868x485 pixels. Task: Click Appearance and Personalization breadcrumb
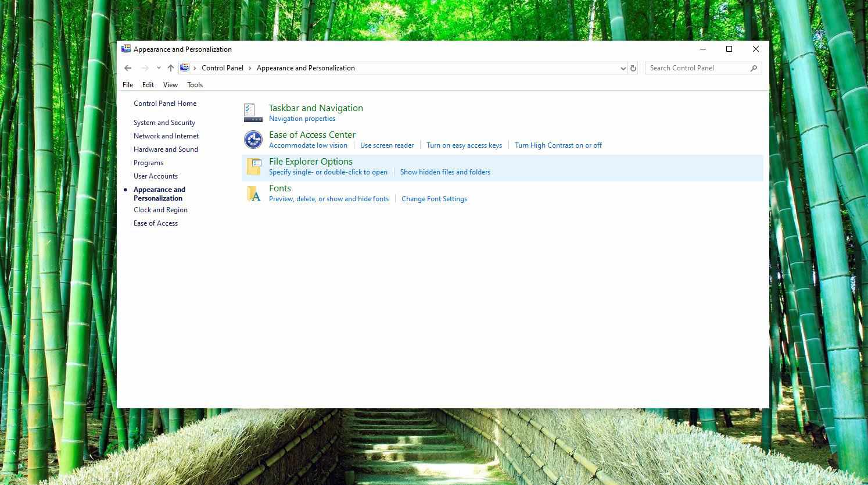click(x=306, y=68)
